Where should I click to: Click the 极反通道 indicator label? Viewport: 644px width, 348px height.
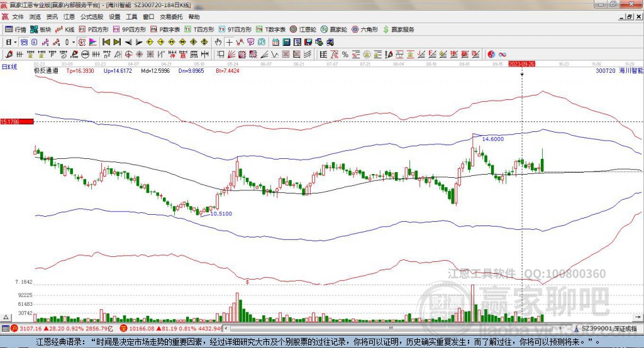pos(46,70)
